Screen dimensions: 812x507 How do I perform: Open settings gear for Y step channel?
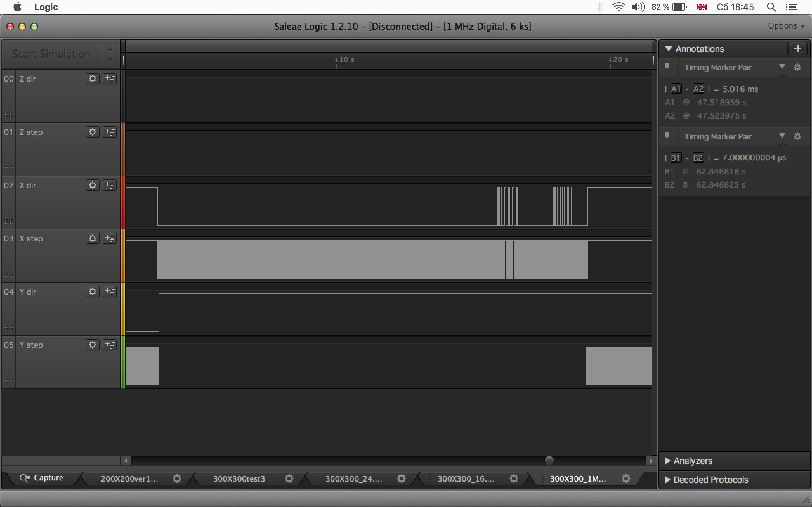tap(92, 345)
